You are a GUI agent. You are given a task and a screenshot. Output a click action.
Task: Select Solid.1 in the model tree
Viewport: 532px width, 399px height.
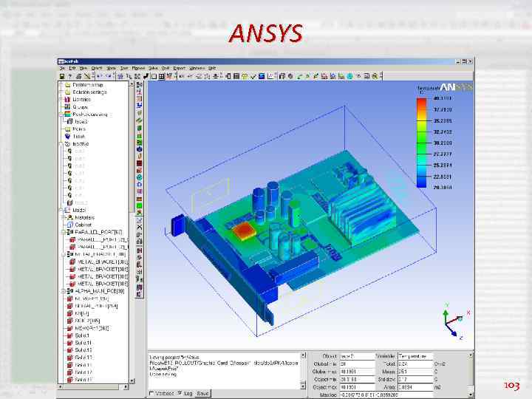tap(82, 335)
